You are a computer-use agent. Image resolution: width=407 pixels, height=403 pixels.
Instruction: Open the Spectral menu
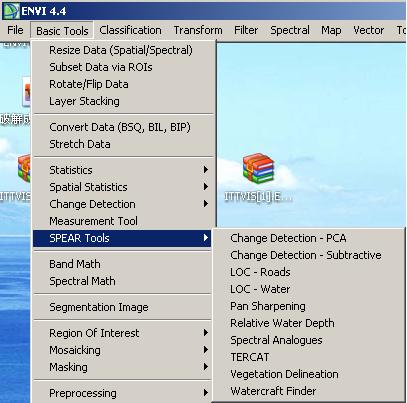coord(290,30)
